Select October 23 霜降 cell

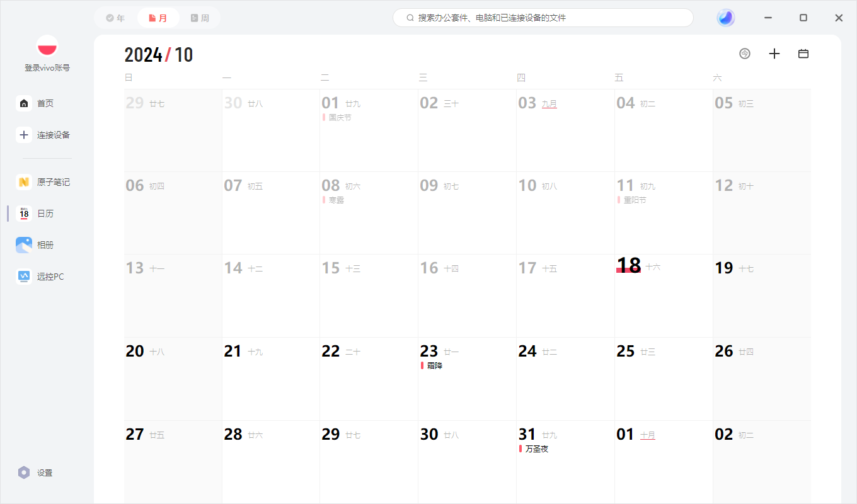[467, 379]
